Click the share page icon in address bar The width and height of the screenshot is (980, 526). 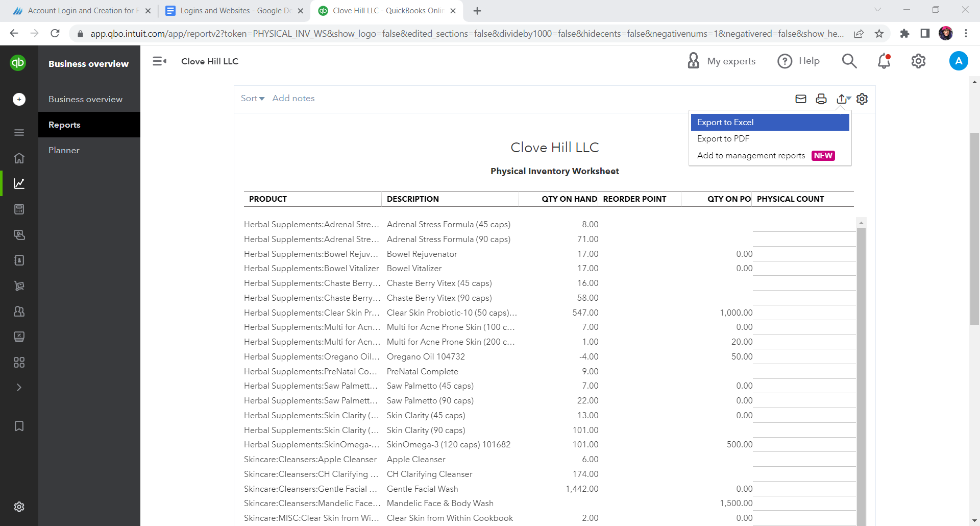tap(859, 34)
